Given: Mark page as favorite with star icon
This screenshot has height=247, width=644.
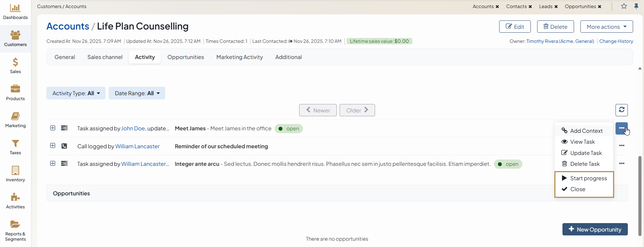Looking at the screenshot, I should pyautogui.click(x=624, y=6).
